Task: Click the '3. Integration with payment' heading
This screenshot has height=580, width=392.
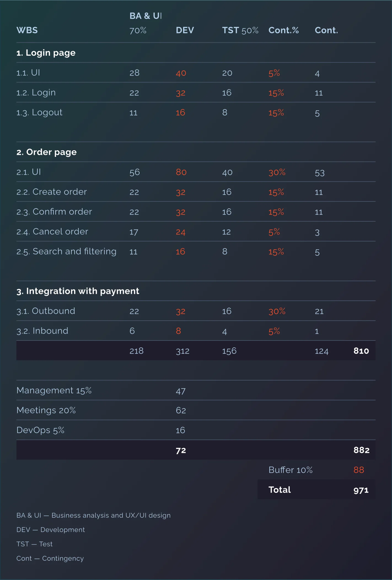Action: click(78, 291)
